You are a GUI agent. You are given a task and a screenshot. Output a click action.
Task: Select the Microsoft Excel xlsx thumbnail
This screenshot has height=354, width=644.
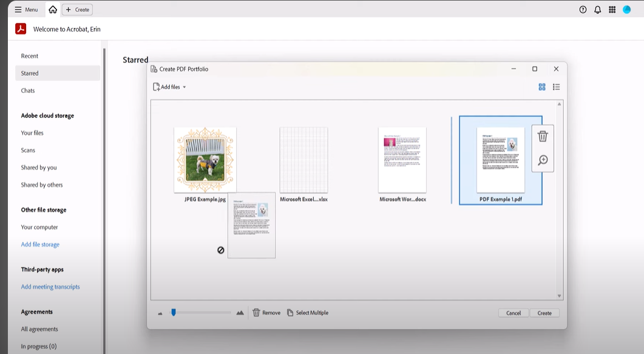tap(303, 160)
